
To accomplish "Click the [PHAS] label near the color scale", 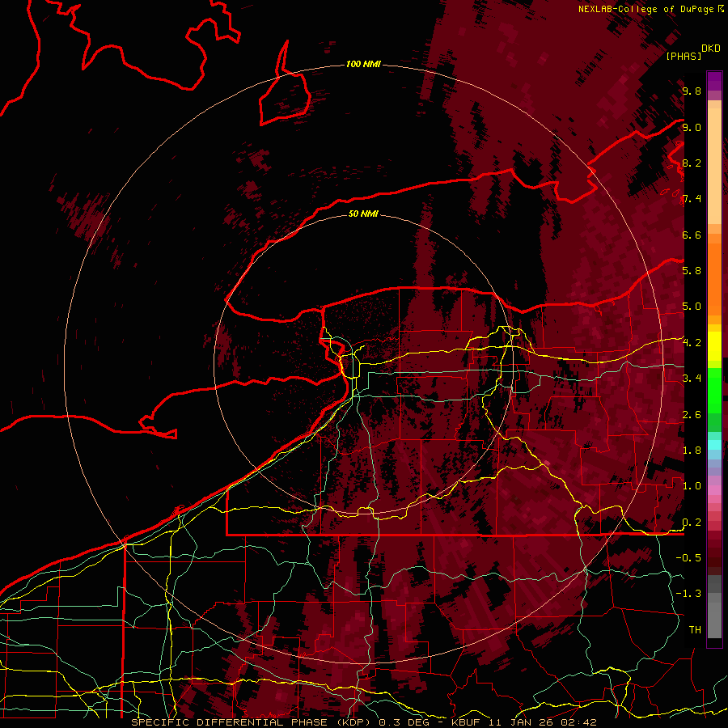I will tap(684, 56).
